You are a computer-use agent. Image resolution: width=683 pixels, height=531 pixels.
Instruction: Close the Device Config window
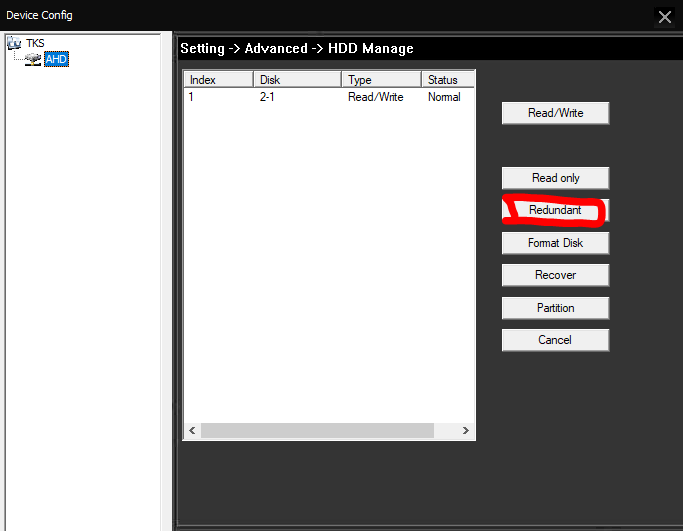[665, 16]
